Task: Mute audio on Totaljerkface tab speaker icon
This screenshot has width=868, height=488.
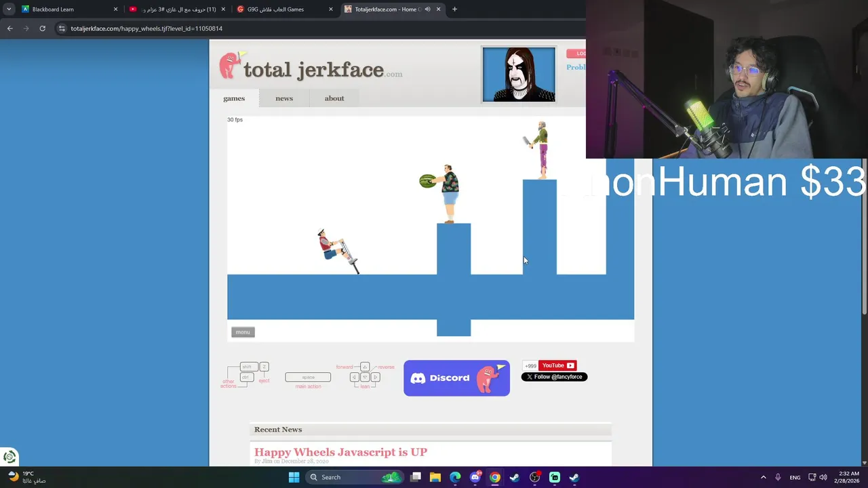Action: tap(429, 9)
